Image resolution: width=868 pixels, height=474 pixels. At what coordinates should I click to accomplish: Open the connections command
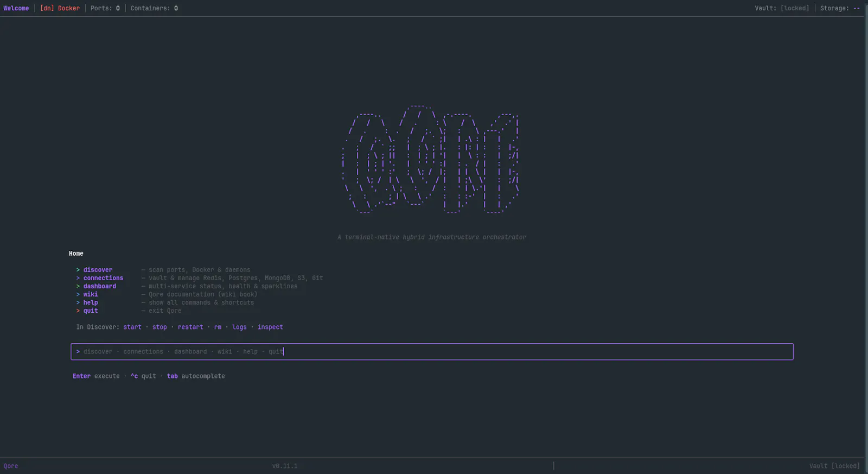tap(103, 278)
